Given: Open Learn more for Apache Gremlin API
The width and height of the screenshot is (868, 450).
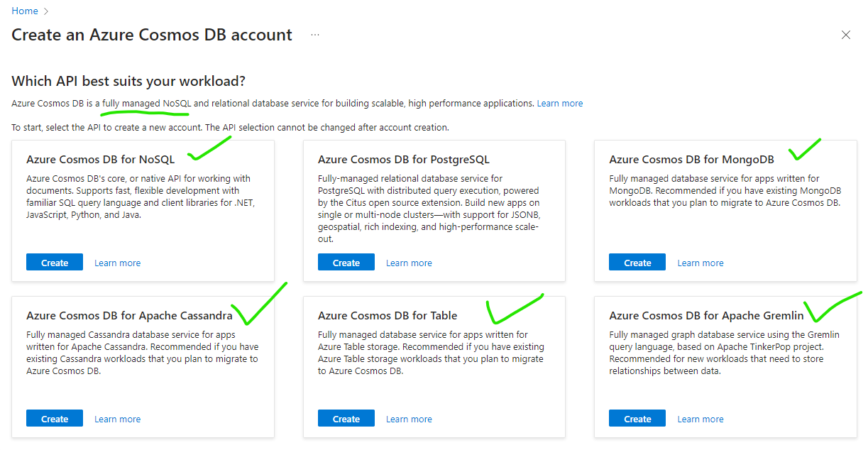Looking at the screenshot, I should [701, 419].
